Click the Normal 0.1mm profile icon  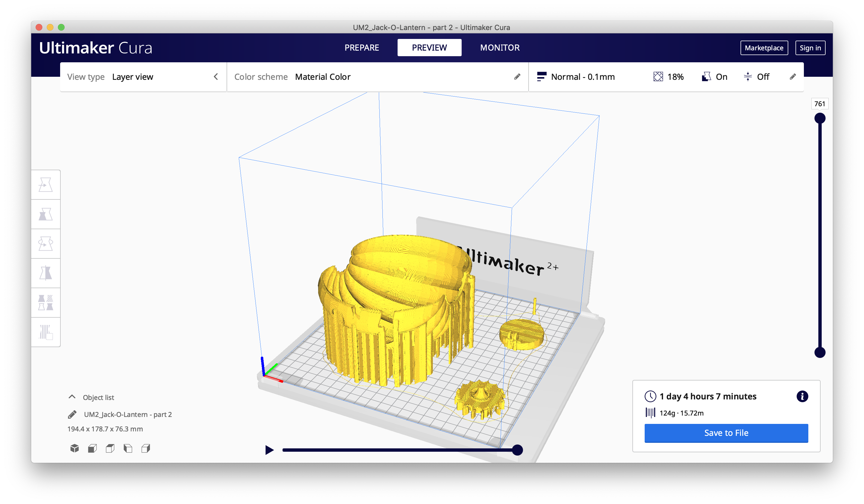tap(541, 77)
